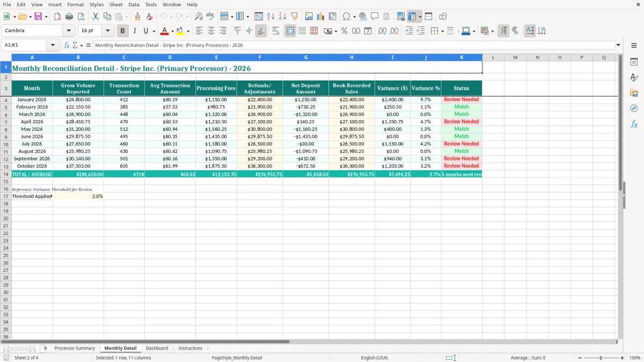Click formula equals sign button

89,46
